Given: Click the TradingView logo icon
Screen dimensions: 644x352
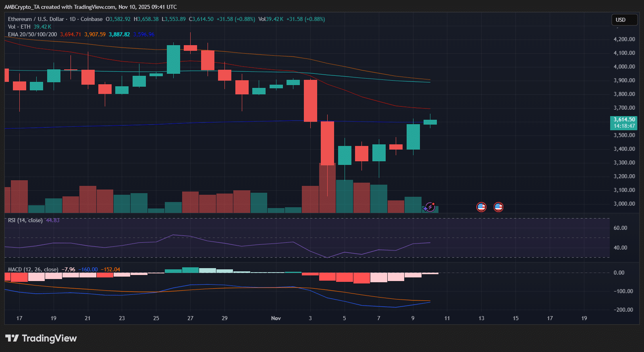Looking at the screenshot, I should [x=12, y=338].
